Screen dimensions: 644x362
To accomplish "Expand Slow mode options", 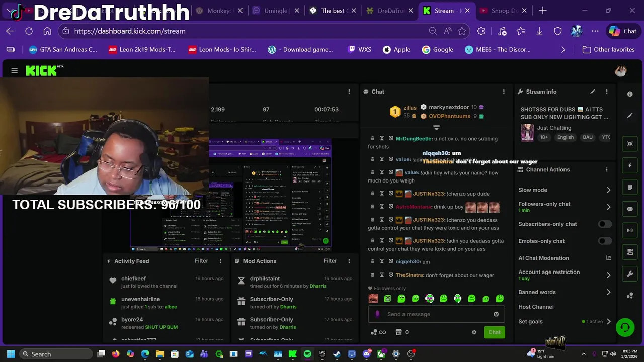I will [608, 190].
